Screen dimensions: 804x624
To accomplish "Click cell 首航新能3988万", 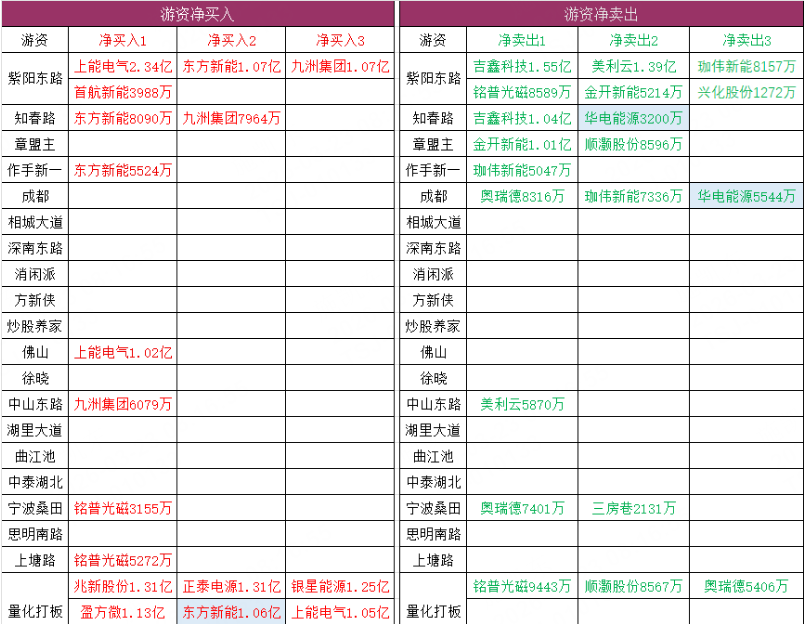I will pyautogui.click(x=123, y=92).
